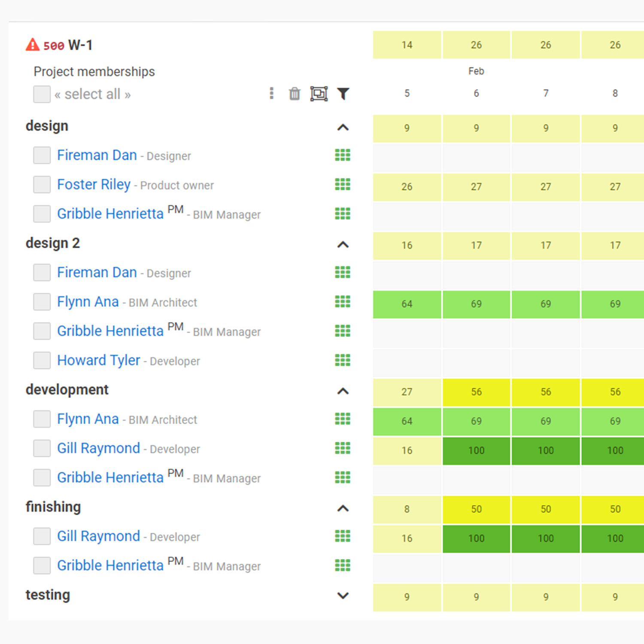Open grid icon for Gill Raymond under development
Image resolution: width=644 pixels, height=644 pixels.
(x=343, y=448)
